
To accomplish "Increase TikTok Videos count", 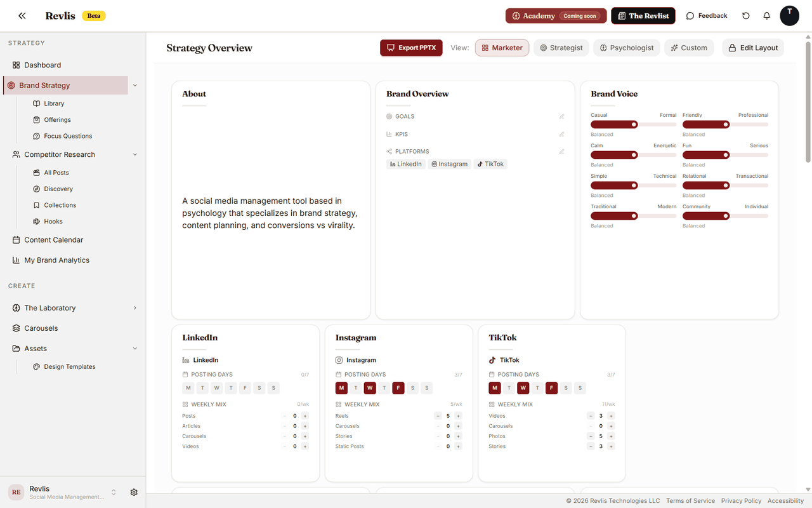I will pyautogui.click(x=611, y=416).
